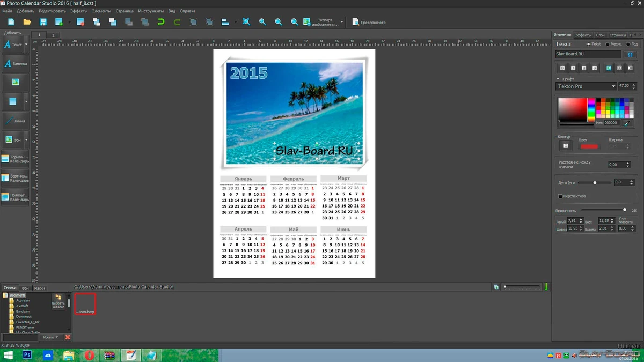The image size is (644, 362).
Task: Open the export image dropdown arrow
Action: (x=342, y=22)
